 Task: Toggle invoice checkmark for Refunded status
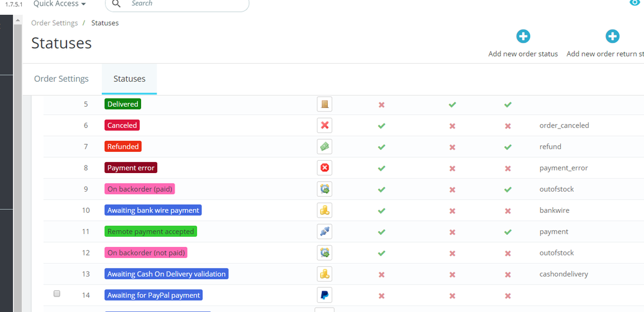point(507,147)
